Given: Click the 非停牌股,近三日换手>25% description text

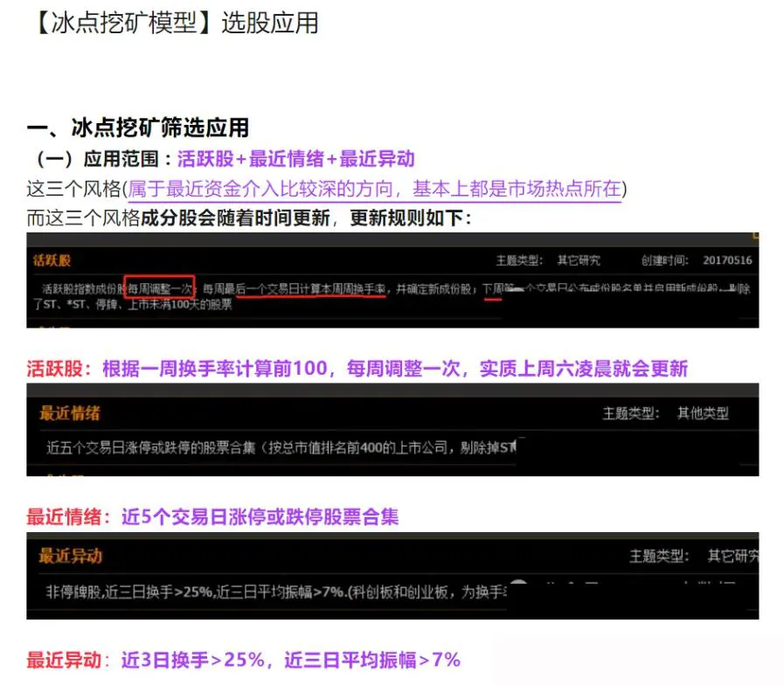Looking at the screenshot, I should click(131, 592).
